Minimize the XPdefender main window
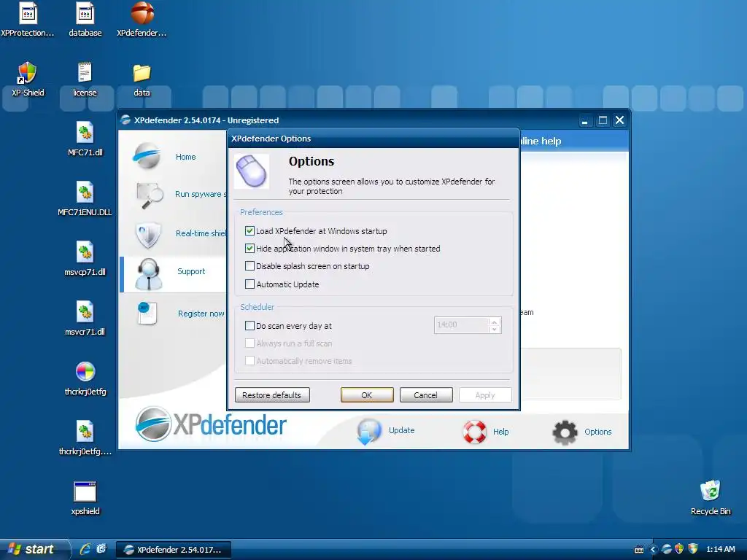747x560 pixels. click(x=584, y=121)
